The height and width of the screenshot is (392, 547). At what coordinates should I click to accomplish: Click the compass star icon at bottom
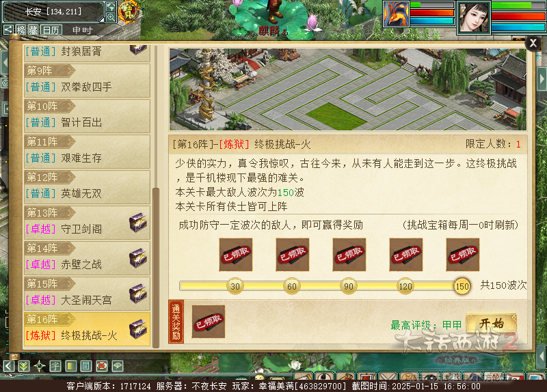pos(40,366)
